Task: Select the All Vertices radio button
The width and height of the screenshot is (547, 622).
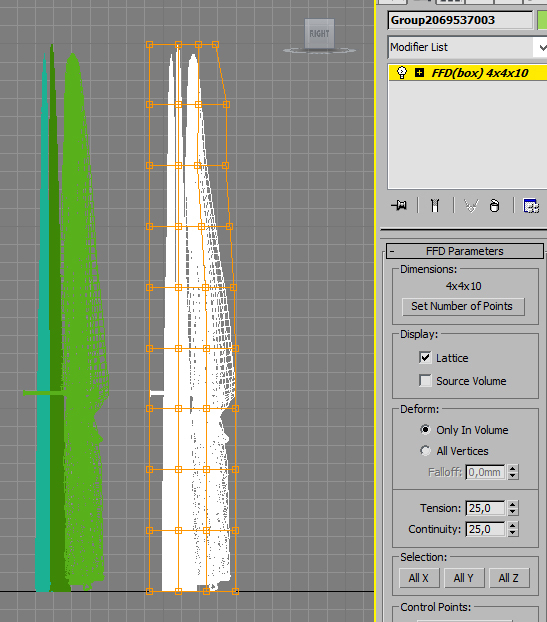Action: pyautogui.click(x=425, y=451)
